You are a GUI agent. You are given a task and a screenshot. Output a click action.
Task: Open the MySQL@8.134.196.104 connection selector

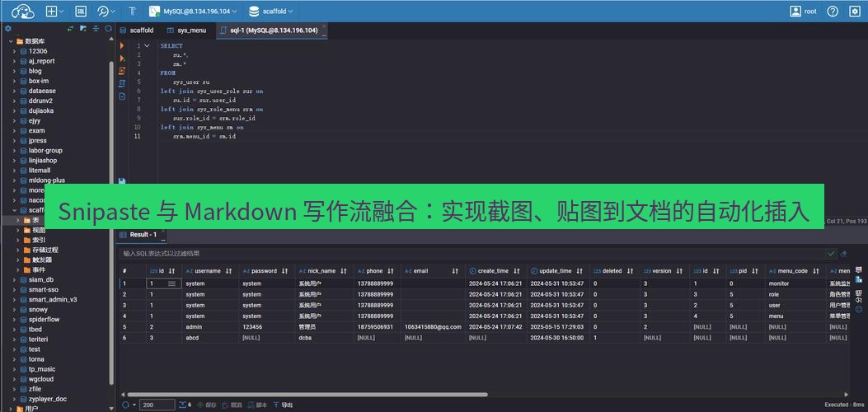tap(194, 11)
